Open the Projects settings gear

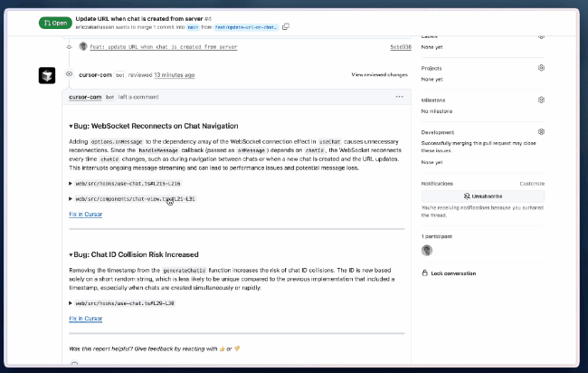coord(541,67)
